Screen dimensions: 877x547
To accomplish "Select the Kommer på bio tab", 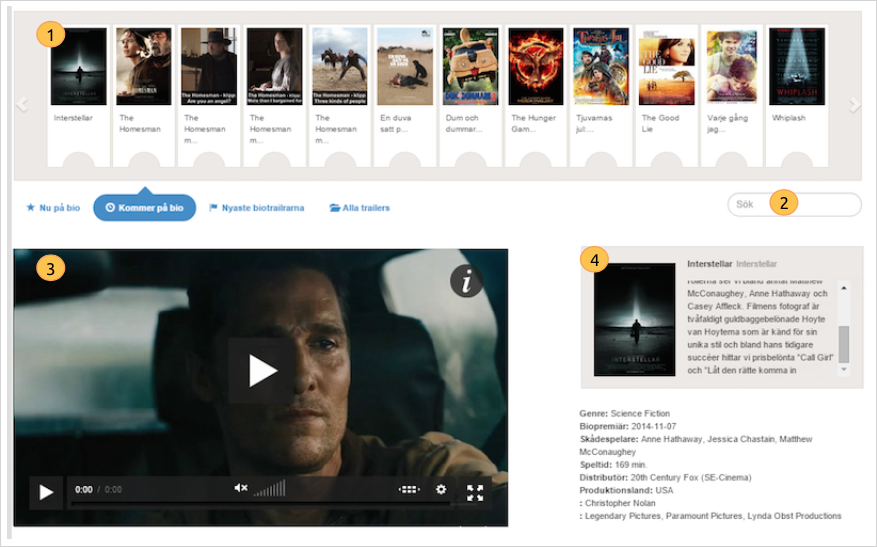I will pos(144,208).
